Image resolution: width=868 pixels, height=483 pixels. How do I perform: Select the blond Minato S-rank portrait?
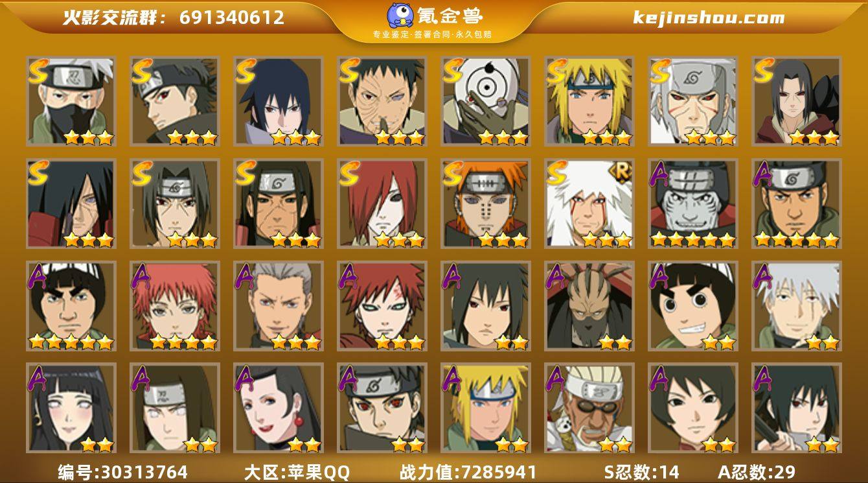point(589,101)
